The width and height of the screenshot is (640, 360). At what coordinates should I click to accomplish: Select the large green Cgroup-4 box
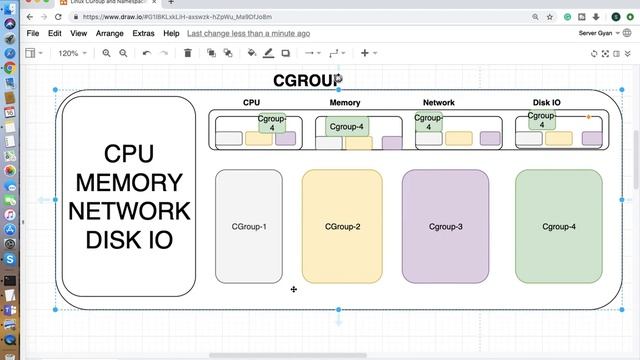click(559, 227)
